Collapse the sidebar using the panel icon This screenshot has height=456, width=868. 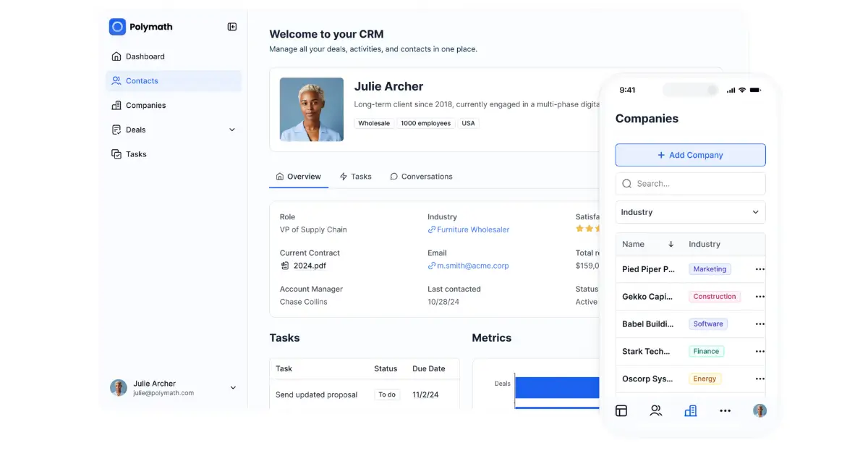click(x=231, y=26)
